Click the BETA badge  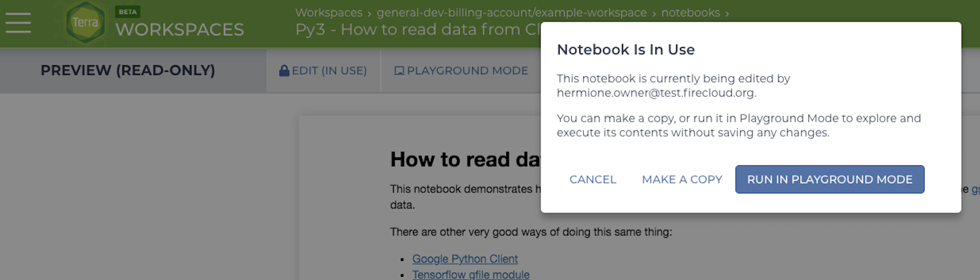point(127,12)
